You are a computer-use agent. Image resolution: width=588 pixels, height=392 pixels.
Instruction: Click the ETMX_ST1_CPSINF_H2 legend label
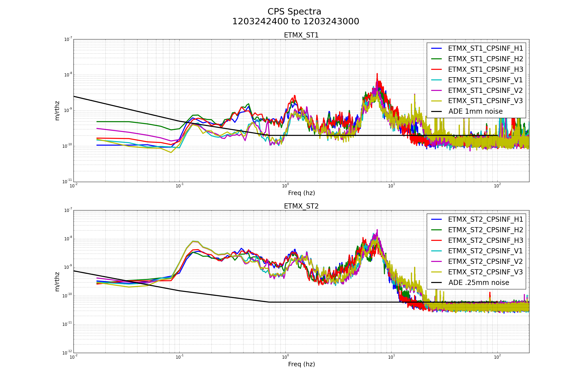(x=485, y=59)
